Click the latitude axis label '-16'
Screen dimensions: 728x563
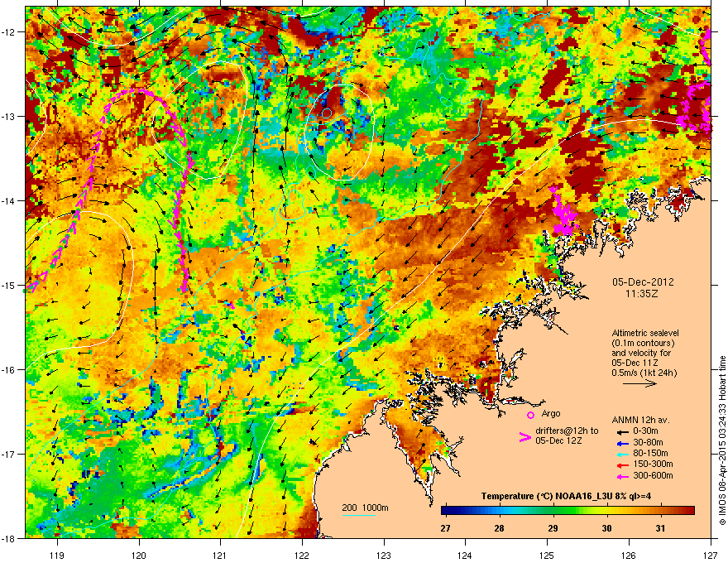pos(9,370)
